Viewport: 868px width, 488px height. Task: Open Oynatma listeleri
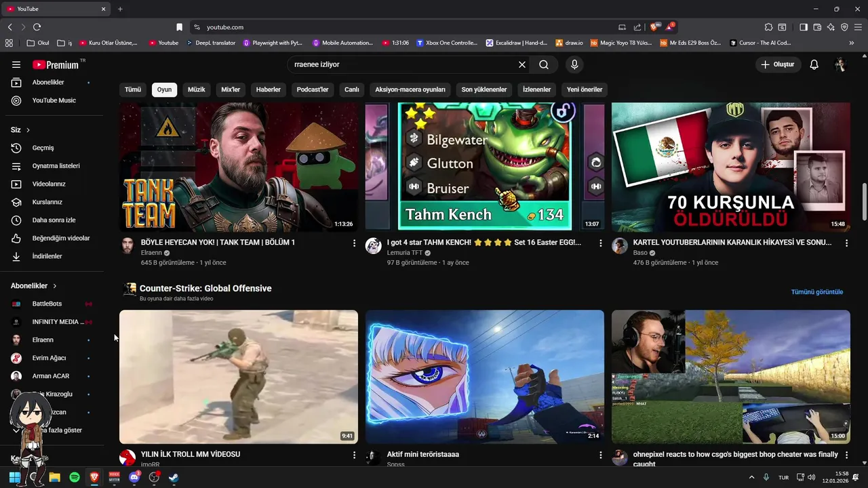click(x=52, y=166)
